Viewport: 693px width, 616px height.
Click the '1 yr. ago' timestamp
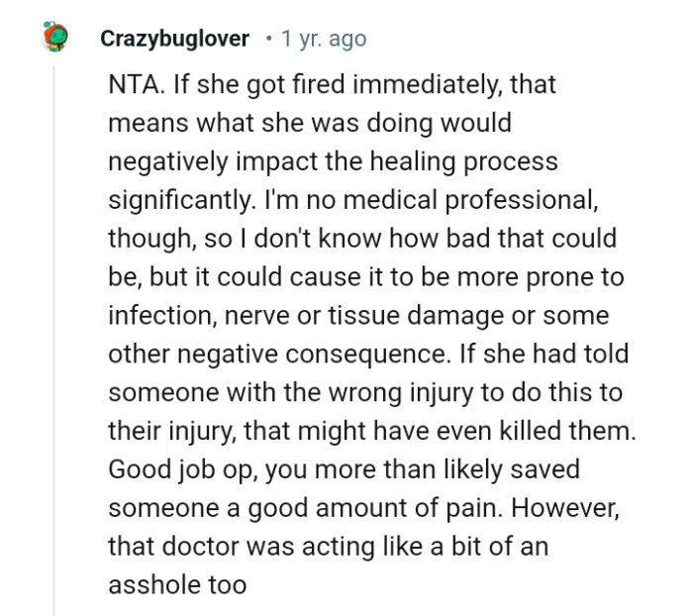pyautogui.click(x=324, y=40)
